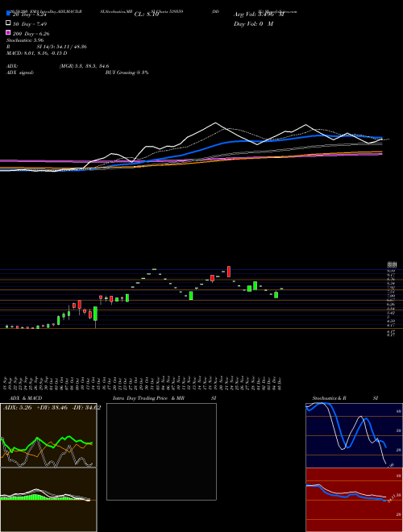Click the red RSI chart panel

[x=354, y=500]
